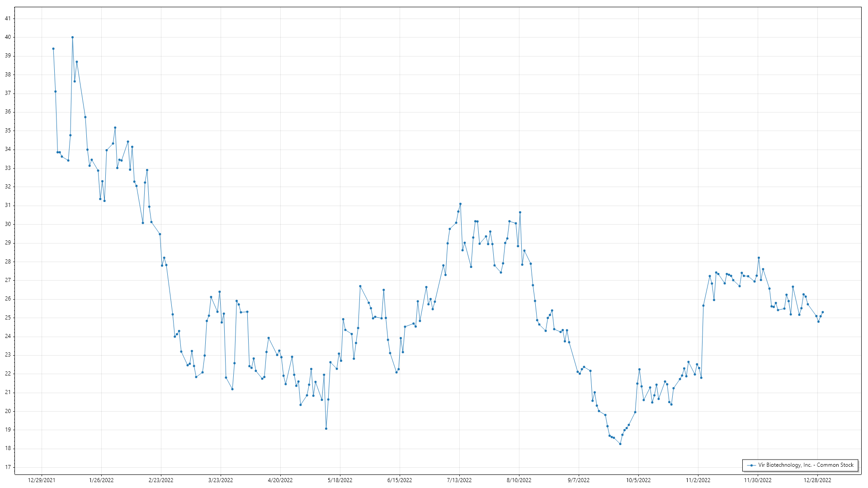Select the 7/13/2022 x-axis date label

click(x=459, y=480)
